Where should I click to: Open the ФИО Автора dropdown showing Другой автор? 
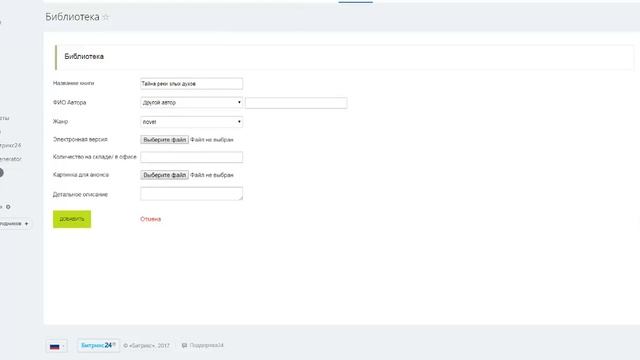coord(191,102)
